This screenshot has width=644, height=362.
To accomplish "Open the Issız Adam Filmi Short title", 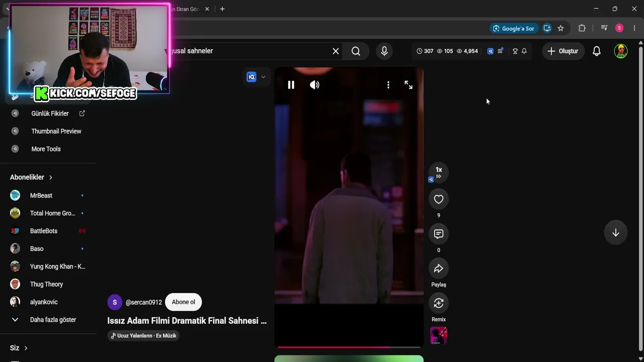I will tap(187, 321).
